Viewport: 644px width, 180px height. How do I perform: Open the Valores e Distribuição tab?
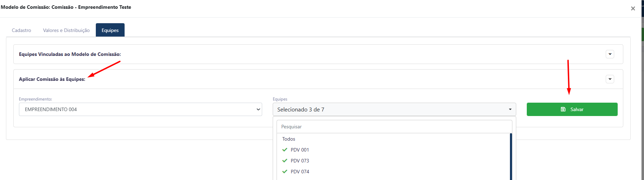[66, 30]
